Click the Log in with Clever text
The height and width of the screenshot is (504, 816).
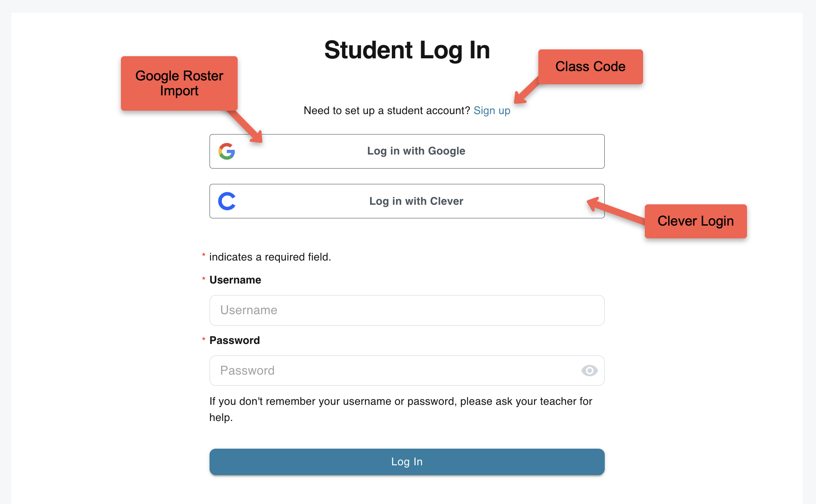tap(416, 201)
